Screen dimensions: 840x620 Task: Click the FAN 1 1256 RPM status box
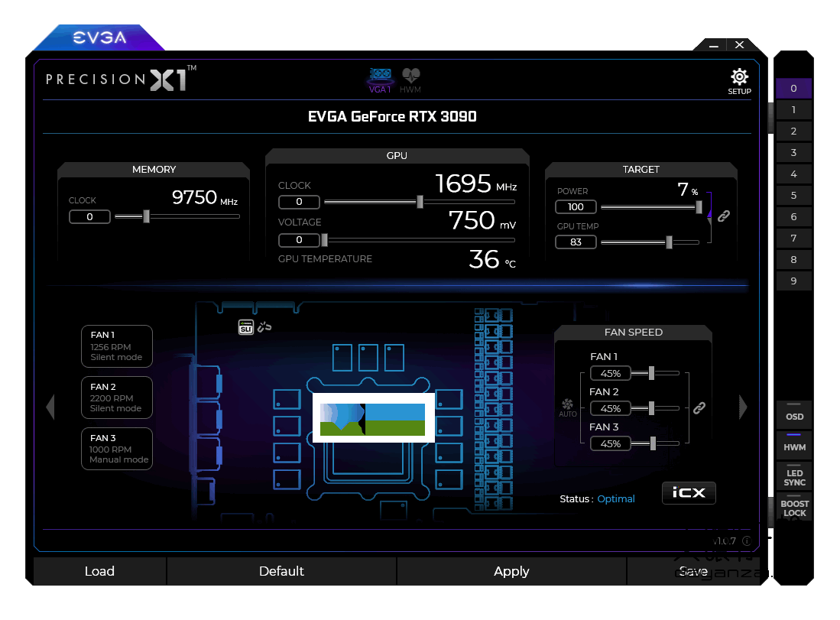click(117, 346)
